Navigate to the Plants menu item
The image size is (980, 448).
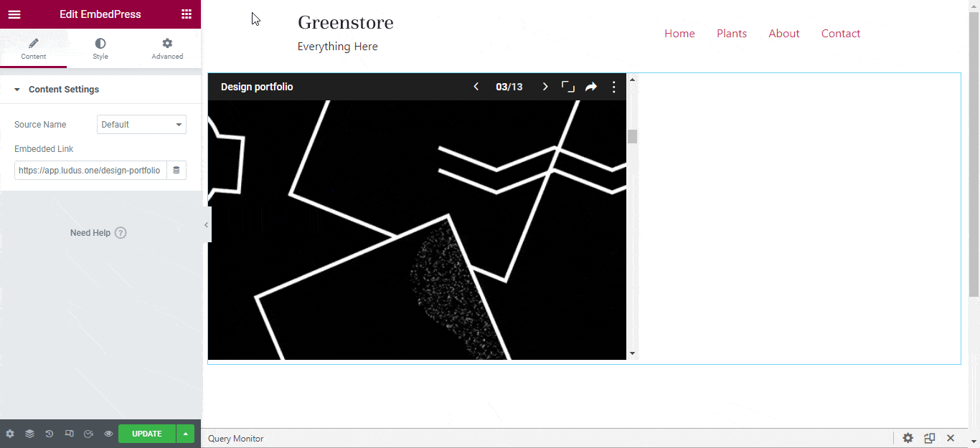[732, 34]
